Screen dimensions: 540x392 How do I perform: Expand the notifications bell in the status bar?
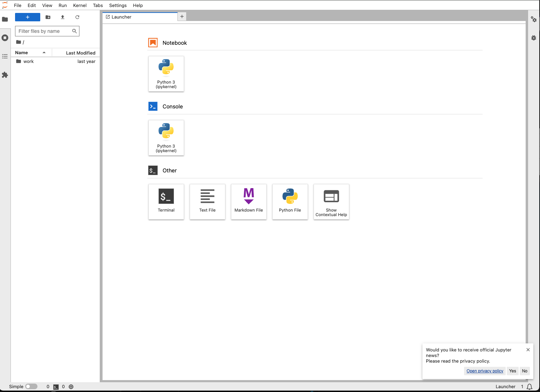529,387
